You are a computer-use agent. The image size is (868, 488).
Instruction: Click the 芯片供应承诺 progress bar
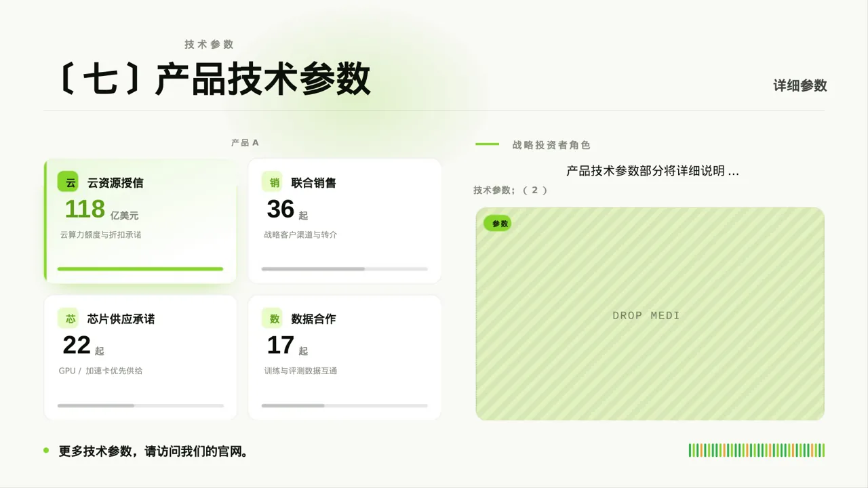(140, 406)
